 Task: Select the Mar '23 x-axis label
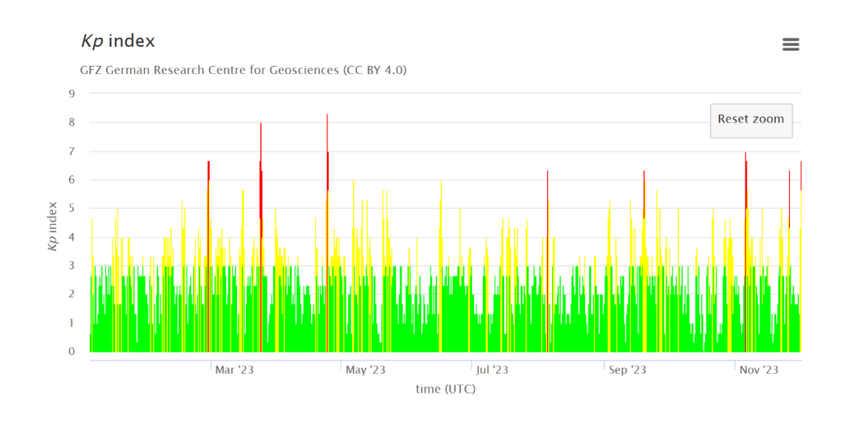235,370
